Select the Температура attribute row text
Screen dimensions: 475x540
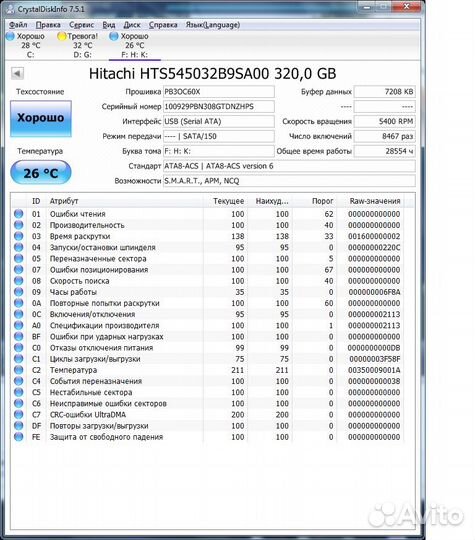click(73, 370)
